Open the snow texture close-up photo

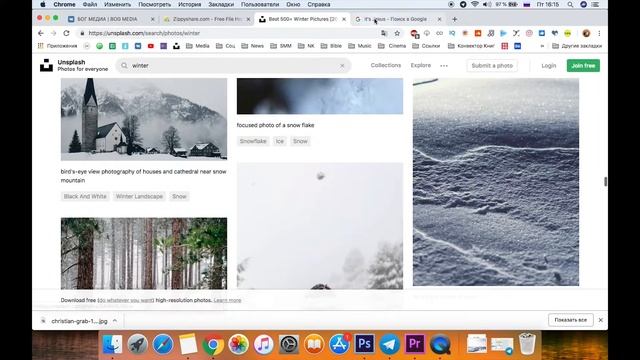pos(496,182)
